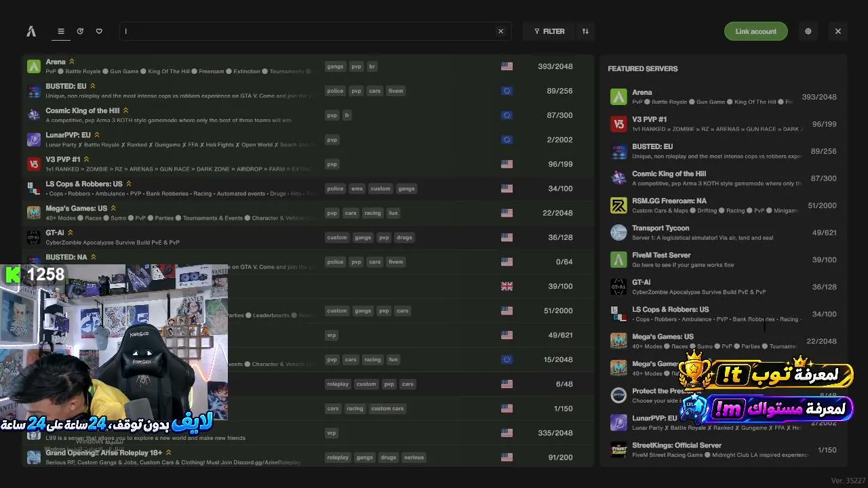Click the boost chevron icon beside BUSTED: EU in the list
The height and width of the screenshot is (488, 868).
tap(93, 86)
